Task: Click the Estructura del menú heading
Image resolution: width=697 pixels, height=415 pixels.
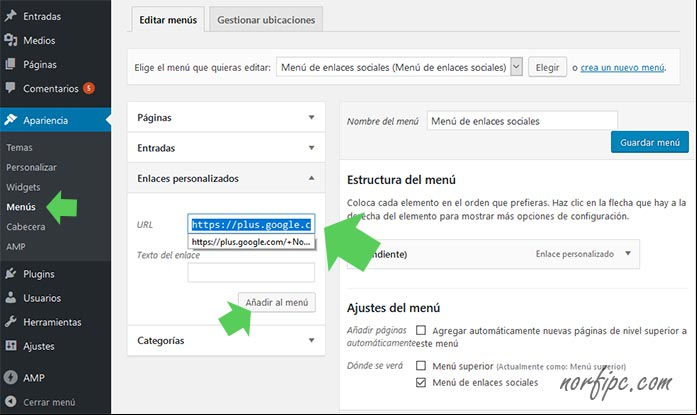Action: coord(401,180)
